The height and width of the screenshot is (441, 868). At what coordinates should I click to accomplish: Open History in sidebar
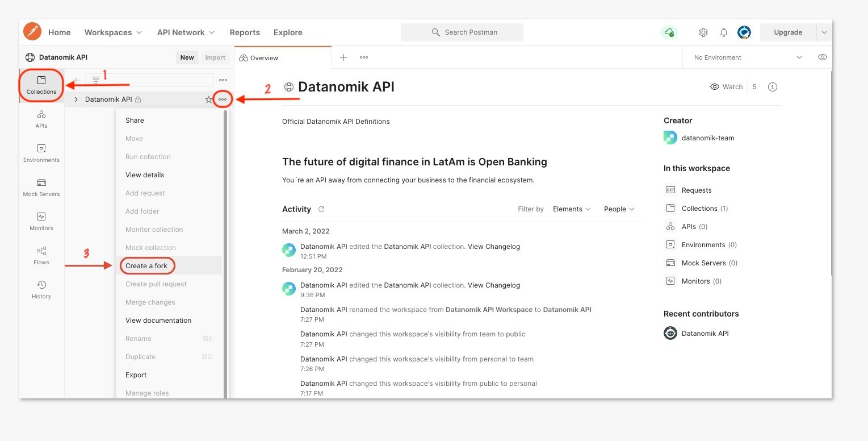pos(41,290)
